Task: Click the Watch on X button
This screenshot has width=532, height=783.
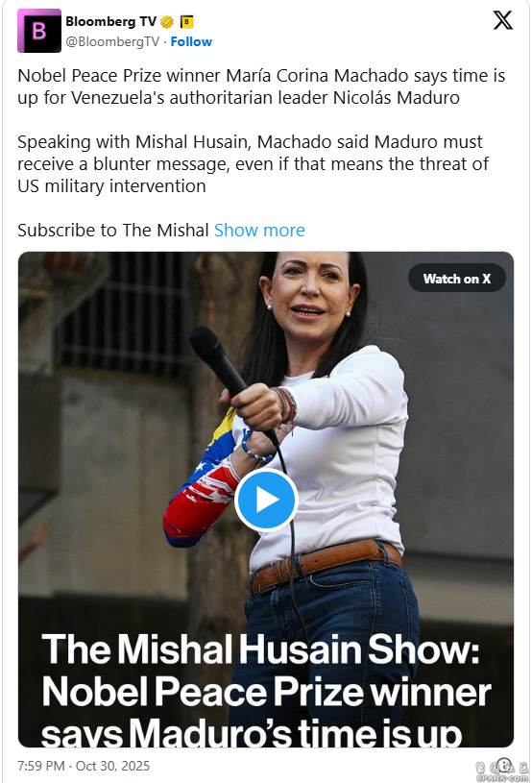Action: coord(457,279)
